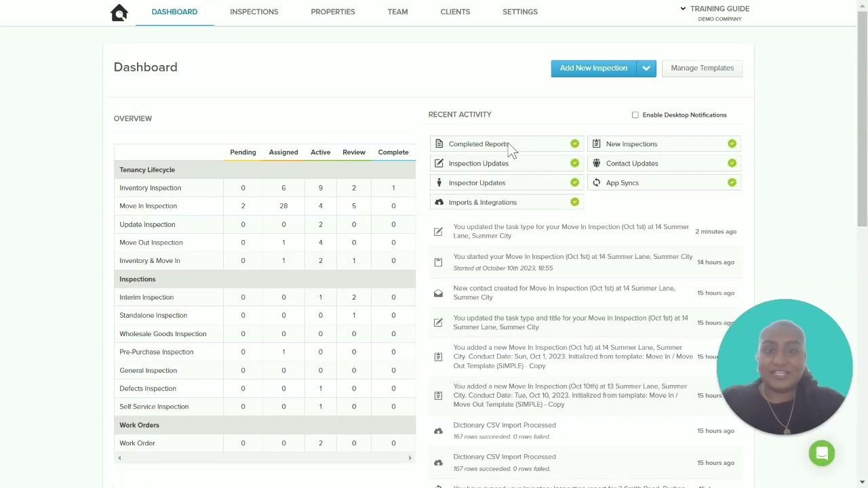Image resolution: width=868 pixels, height=488 pixels.
Task: Toggle Contact Updates filter checkmark
Action: pos(732,163)
